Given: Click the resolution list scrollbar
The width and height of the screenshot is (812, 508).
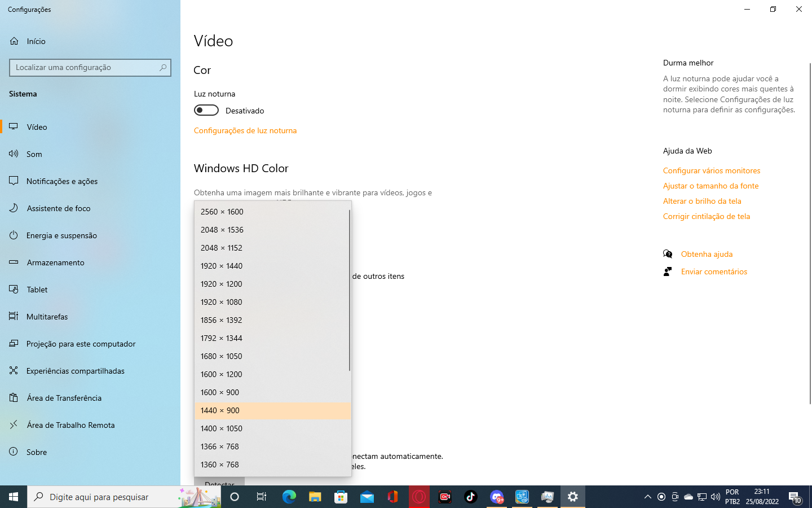Looking at the screenshot, I should pyautogui.click(x=350, y=290).
